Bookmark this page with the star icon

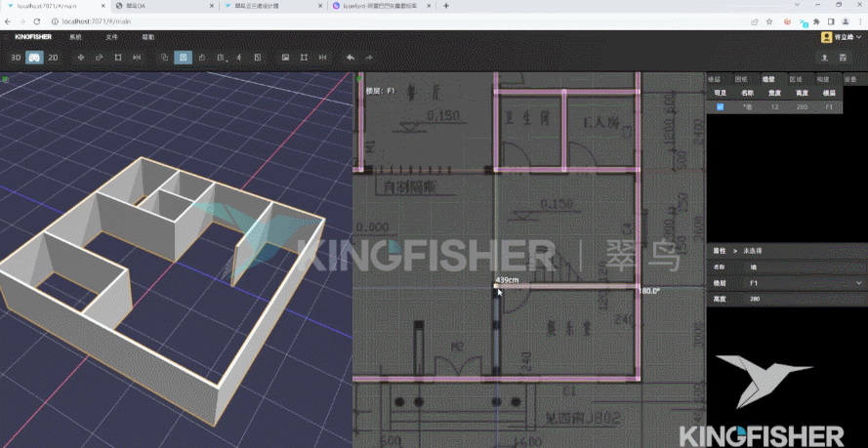[769, 21]
